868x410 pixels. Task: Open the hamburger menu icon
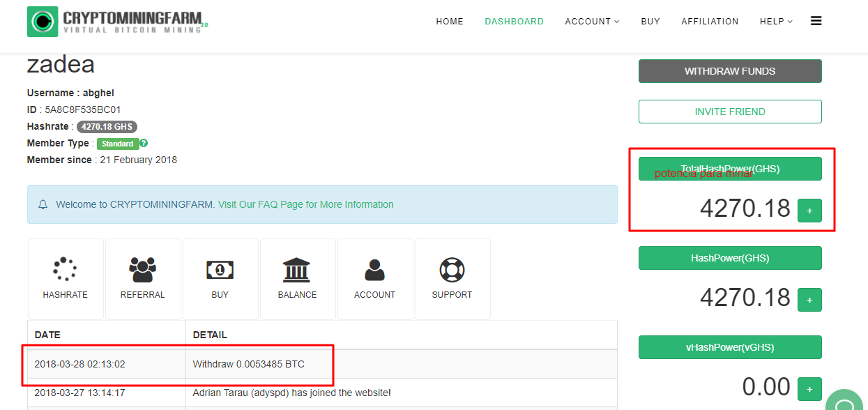tap(816, 21)
